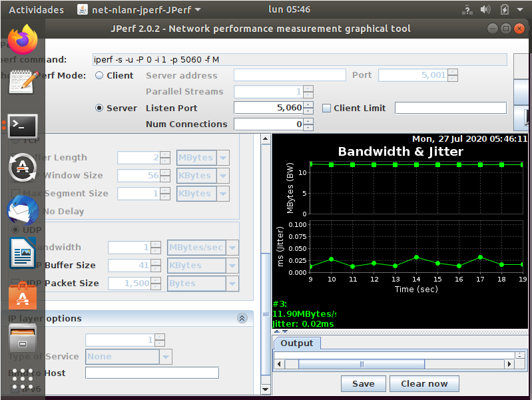Toggle the Max Segment Size checkbox
Image resolution: width=532 pixels, height=400 pixels.
(x=15, y=194)
